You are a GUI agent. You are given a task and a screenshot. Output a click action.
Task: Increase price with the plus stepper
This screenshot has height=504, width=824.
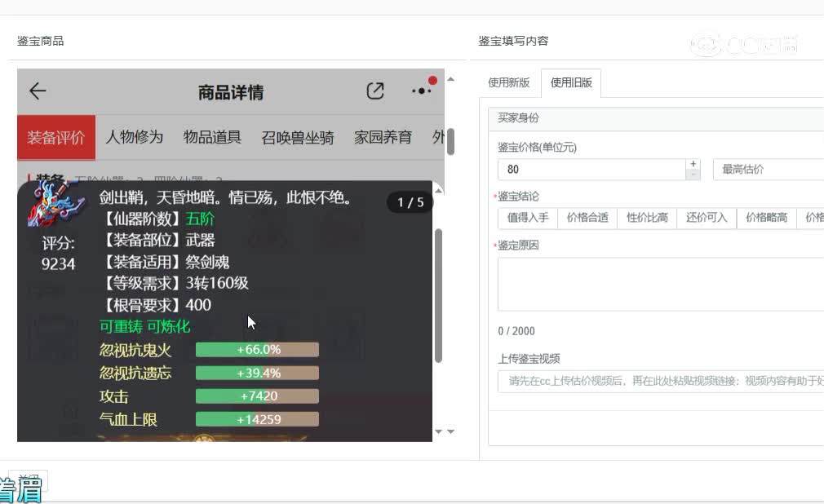pyautogui.click(x=693, y=164)
